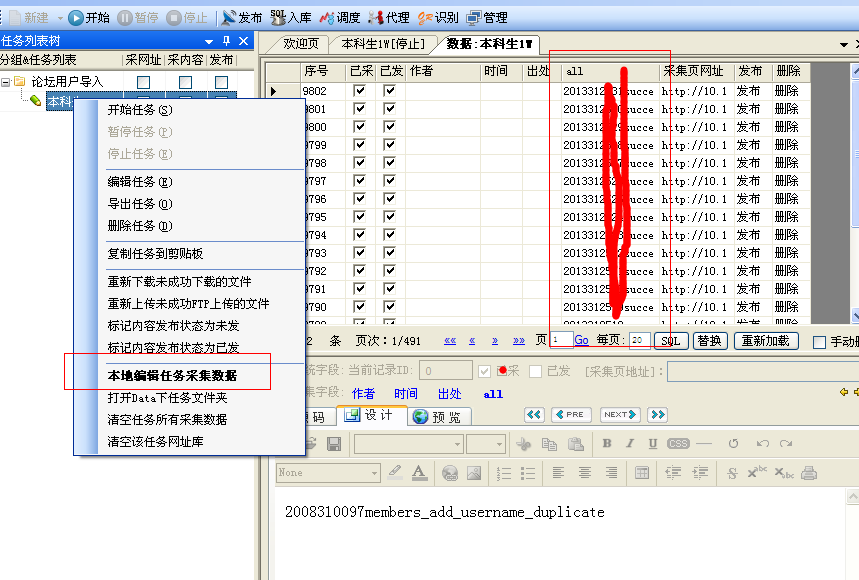Screen dimensions: 859x580
Task: Toggle 已发 checkbox beside current record ID
Action: (x=535, y=371)
